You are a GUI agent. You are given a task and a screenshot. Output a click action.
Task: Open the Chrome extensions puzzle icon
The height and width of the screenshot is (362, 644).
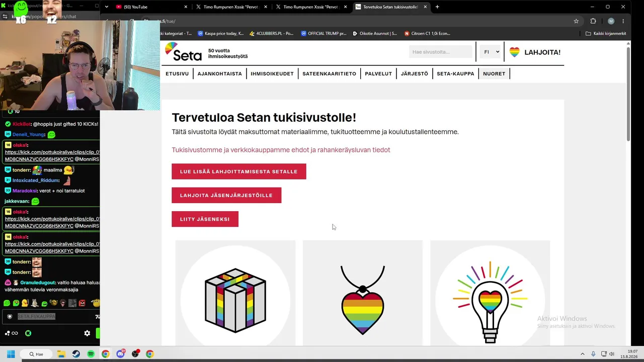[x=593, y=21]
